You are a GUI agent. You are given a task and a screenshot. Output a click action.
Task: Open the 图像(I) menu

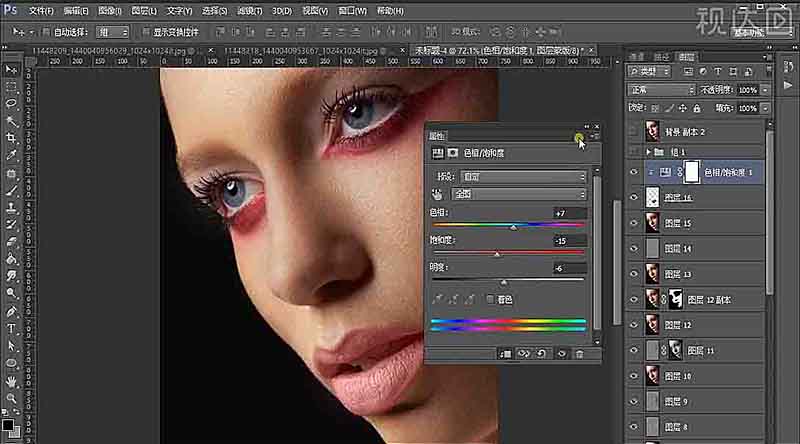(109, 11)
